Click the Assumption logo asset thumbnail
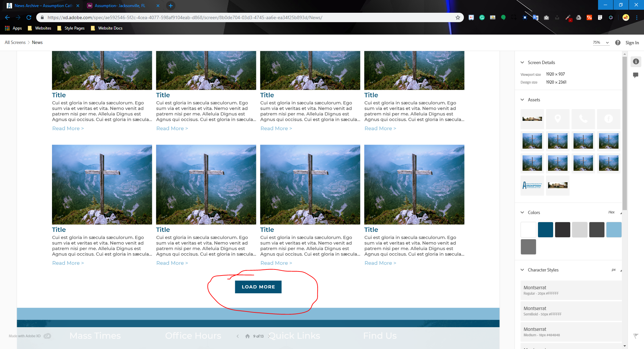Viewport: 644px width, 349px height. tap(532, 185)
